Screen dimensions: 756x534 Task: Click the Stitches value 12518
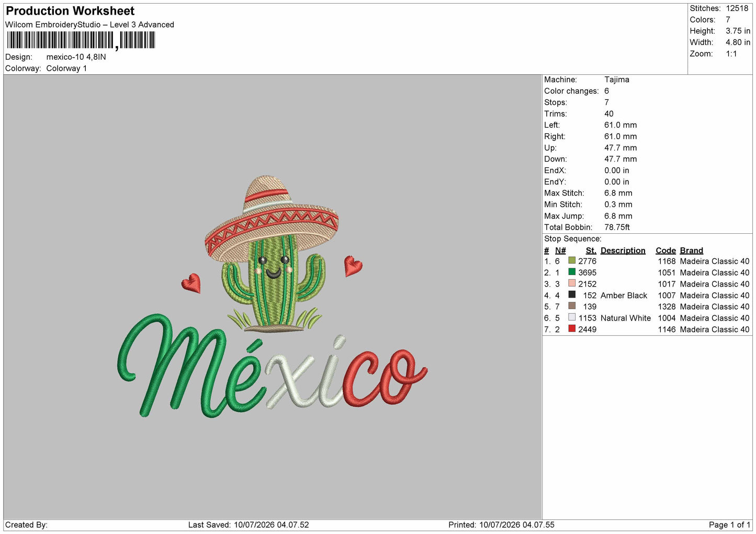(x=737, y=8)
